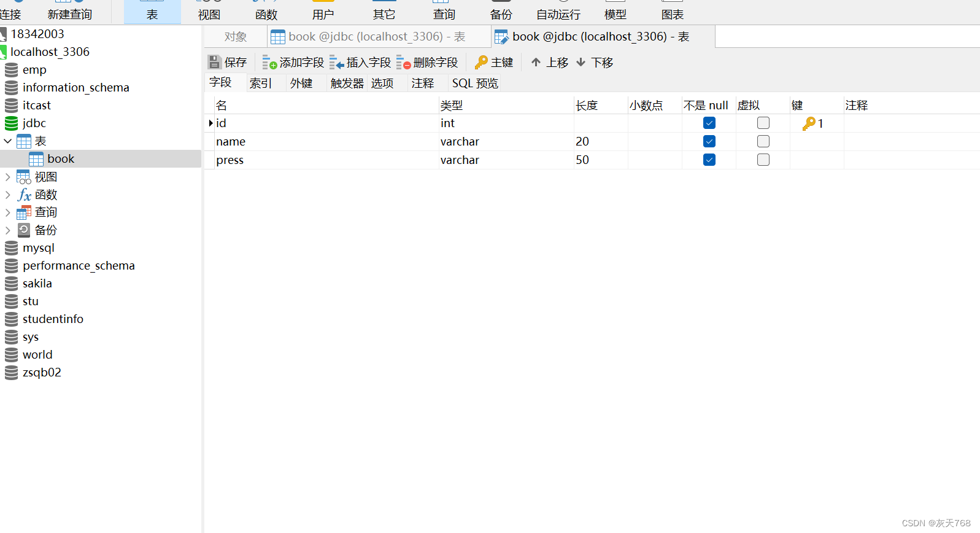Click the Delete Field icon
The image size is (980, 533).
[403, 62]
